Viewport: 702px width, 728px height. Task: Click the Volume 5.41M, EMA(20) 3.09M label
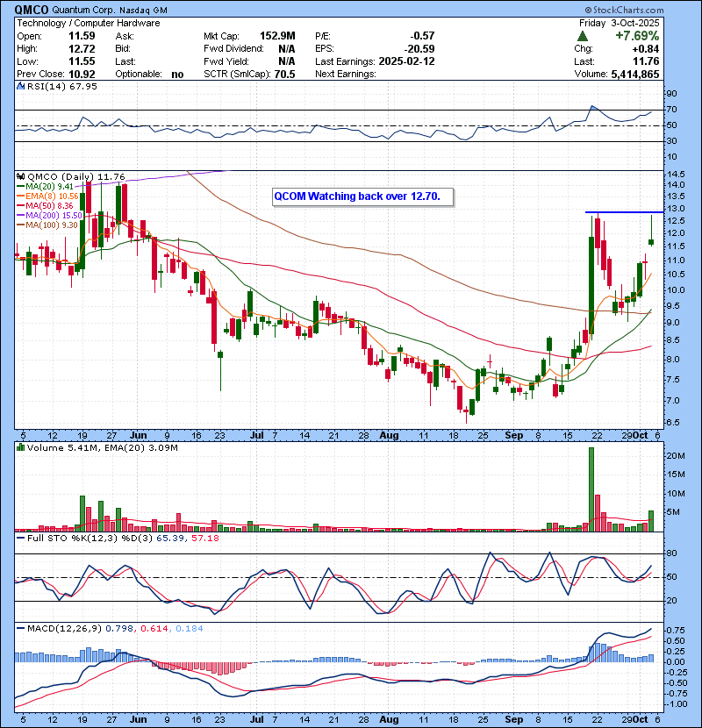point(102,448)
